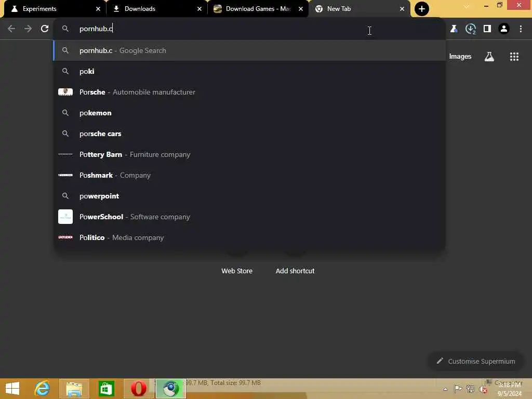This screenshot has width=532, height=399.
Task: Switch to the Experiments tab
Action: click(54, 9)
